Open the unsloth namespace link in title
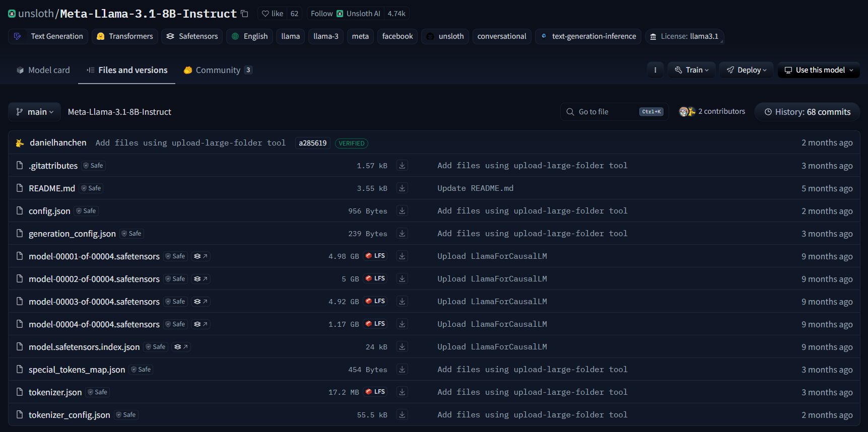868x432 pixels. point(36,14)
